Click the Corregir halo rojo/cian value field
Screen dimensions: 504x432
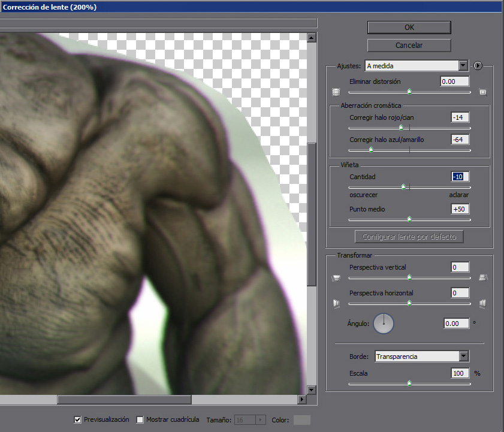460,117
